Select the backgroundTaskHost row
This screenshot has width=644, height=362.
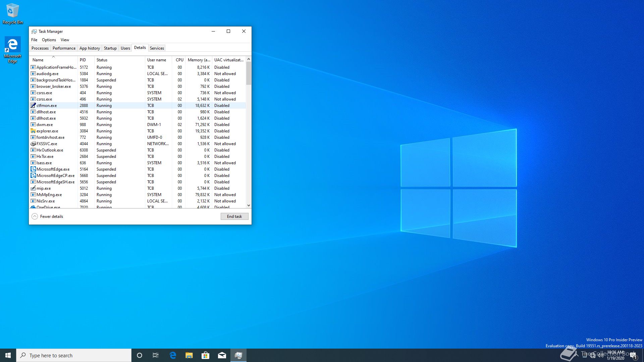(138, 80)
